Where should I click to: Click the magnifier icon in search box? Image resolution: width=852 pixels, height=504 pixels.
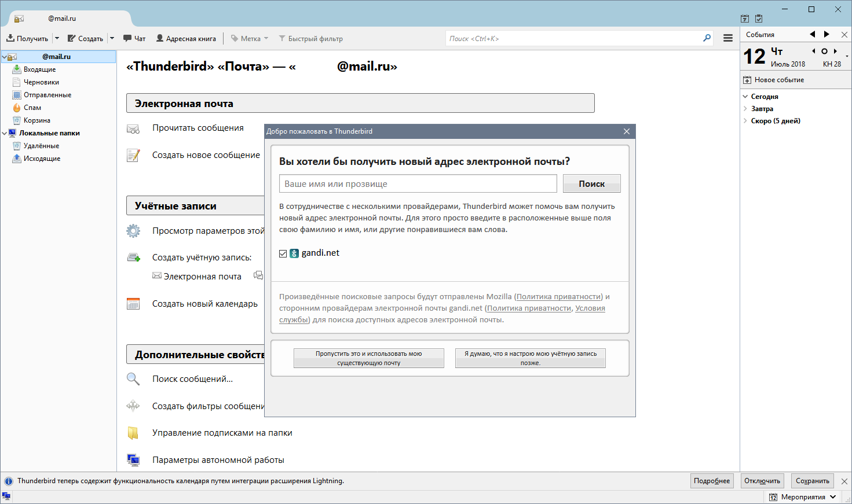tap(707, 38)
